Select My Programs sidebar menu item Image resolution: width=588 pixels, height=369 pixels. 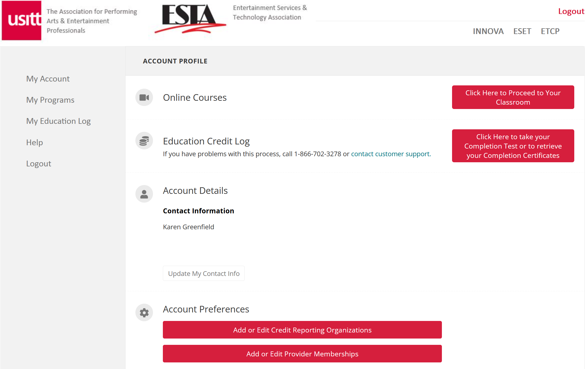coord(50,99)
